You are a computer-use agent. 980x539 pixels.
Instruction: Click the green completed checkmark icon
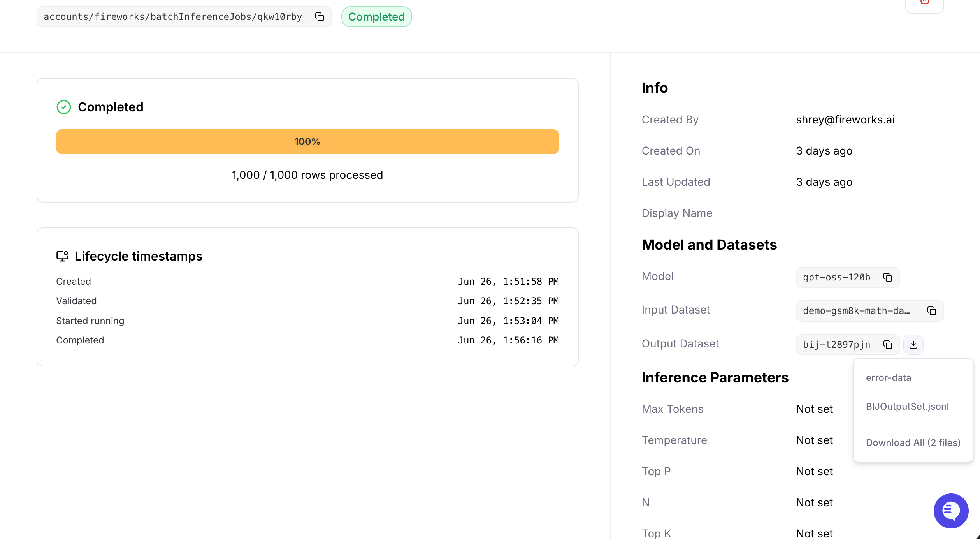[x=64, y=107]
